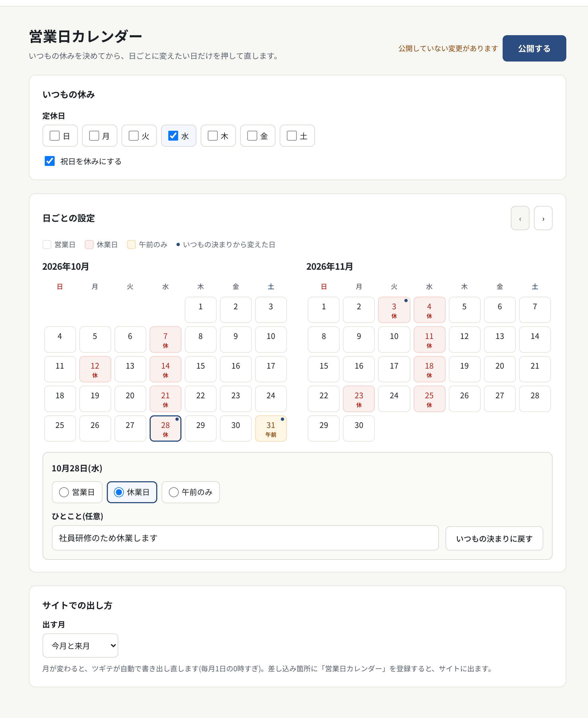Go to the next month with the right chevron
This screenshot has width=588, height=718.
(543, 218)
